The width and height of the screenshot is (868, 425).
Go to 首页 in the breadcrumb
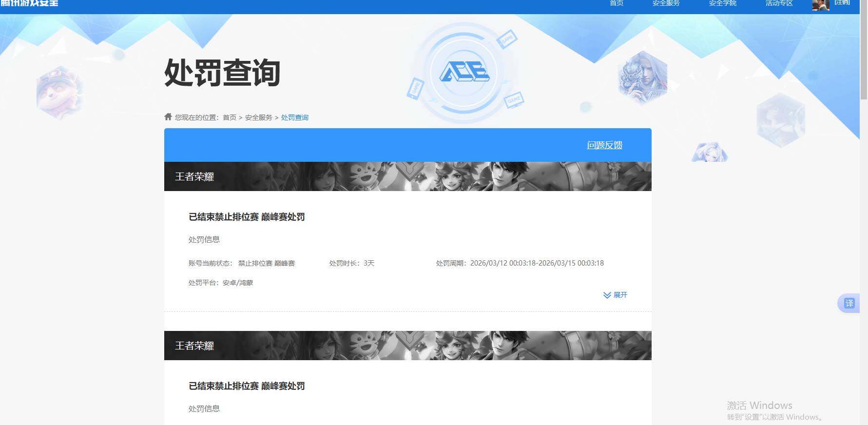click(x=230, y=117)
